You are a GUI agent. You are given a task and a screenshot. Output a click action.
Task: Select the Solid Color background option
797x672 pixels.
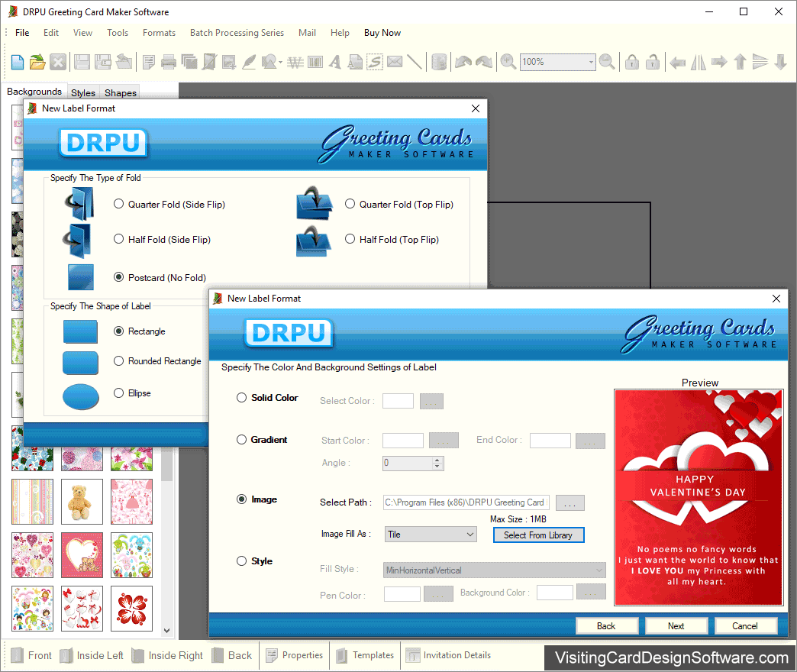tap(241, 398)
